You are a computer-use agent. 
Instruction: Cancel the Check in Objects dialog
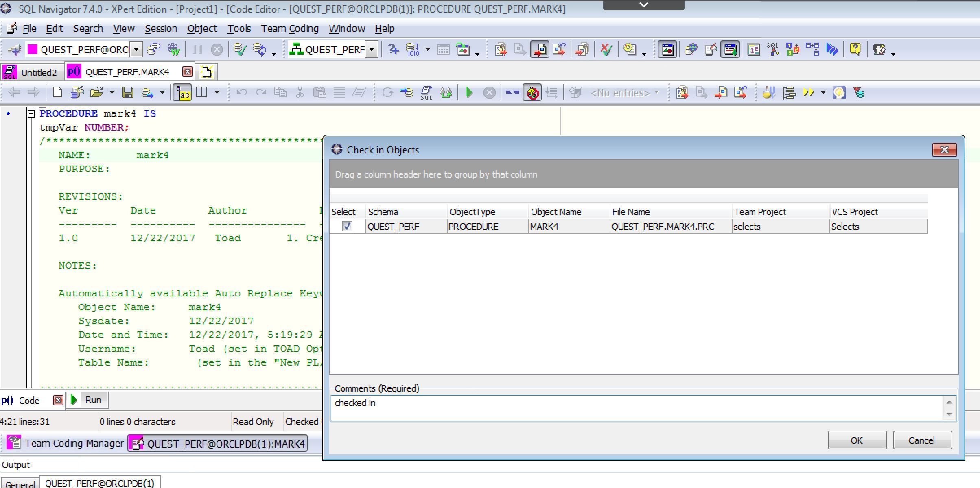point(922,440)
